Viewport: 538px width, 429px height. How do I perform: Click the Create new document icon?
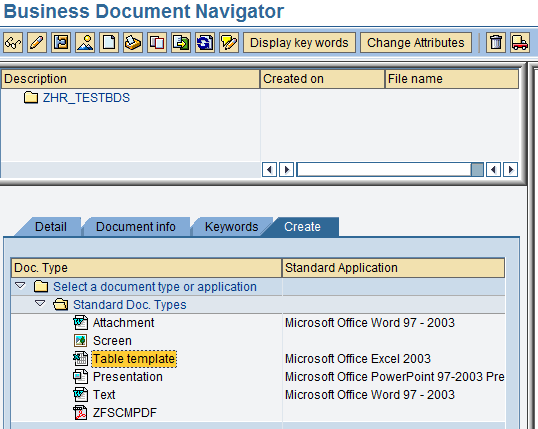pyautogui.click(x=109, y=43)
